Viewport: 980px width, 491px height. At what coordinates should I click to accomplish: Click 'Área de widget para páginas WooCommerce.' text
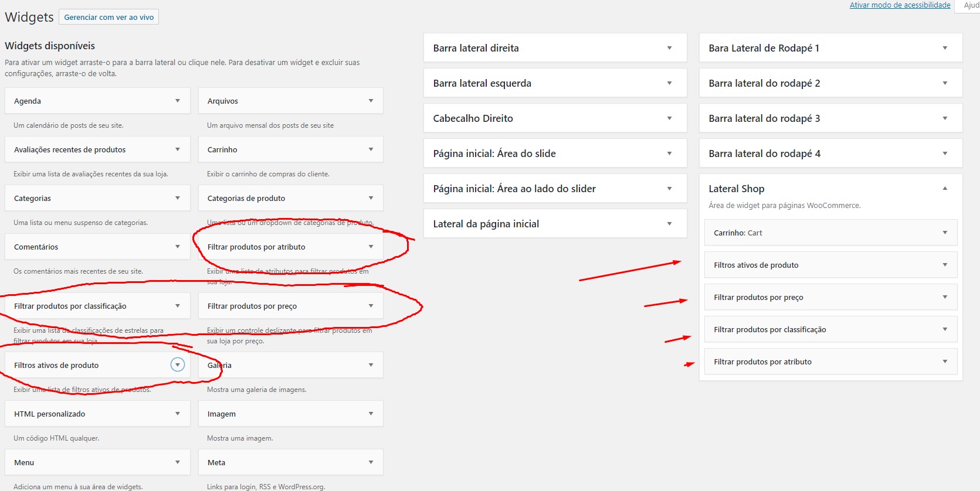785,206
